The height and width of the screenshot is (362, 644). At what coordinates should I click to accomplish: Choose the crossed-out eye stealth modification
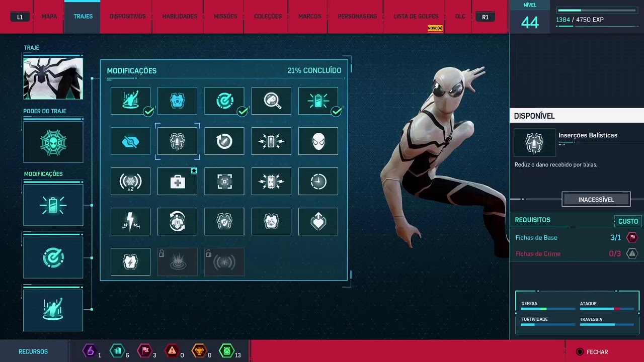point(130,141)
